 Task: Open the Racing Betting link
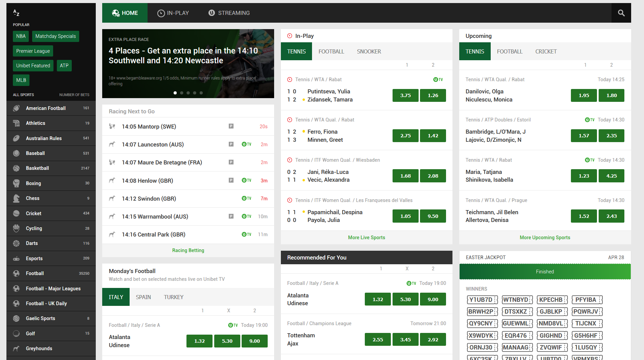click(188, 250)
